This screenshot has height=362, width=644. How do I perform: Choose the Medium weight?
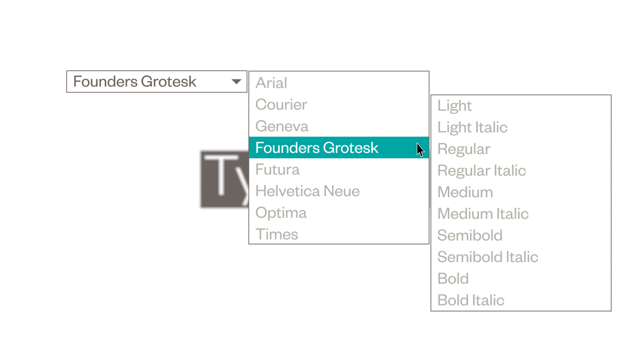point(521,192)
